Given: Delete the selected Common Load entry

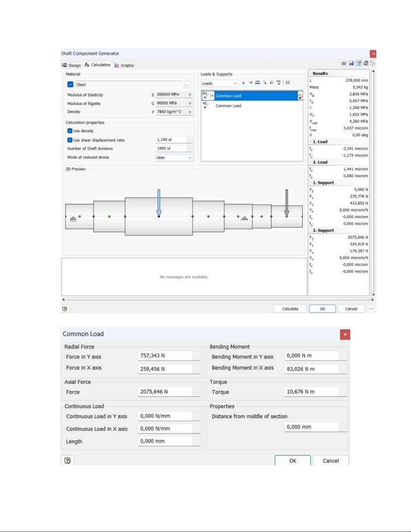Looking at the screenshot, I should (x=300, y=97).
